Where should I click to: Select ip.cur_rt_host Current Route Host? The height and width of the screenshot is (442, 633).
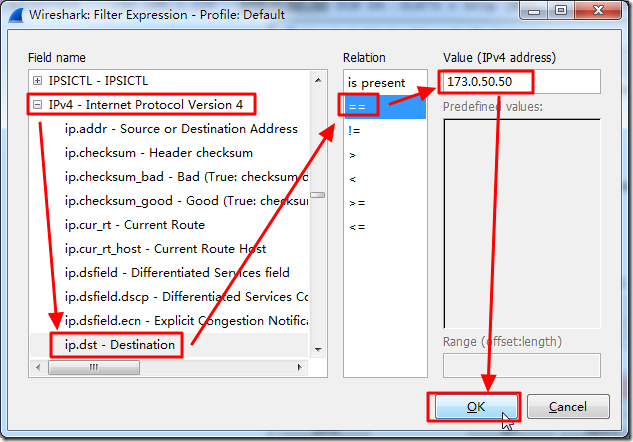click(x=166, y=249)
